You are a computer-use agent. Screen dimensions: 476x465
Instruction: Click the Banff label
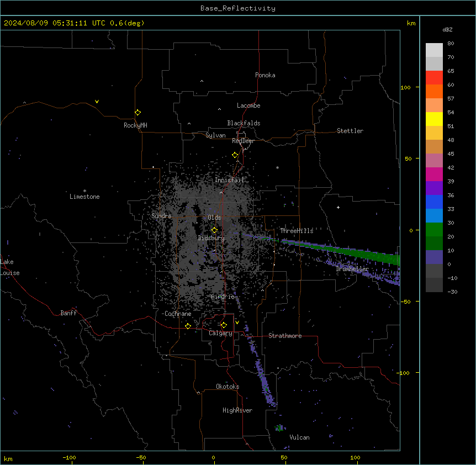click(68, 313)
